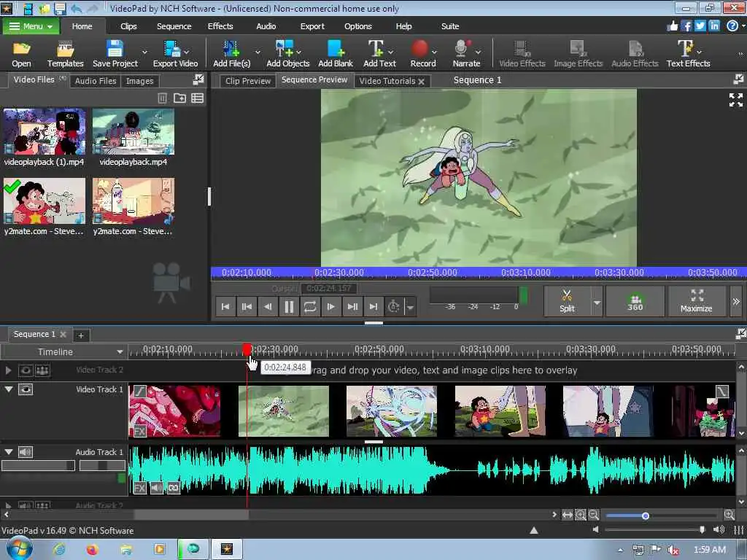
Task: Open the Save Project dropdown arrow
Action: tap(144, 52)
